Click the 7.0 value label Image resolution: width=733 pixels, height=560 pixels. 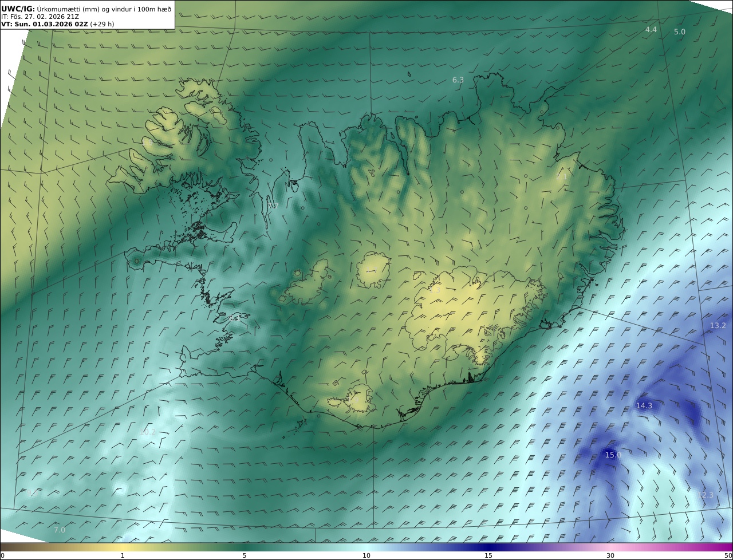(x=60, y=530)
